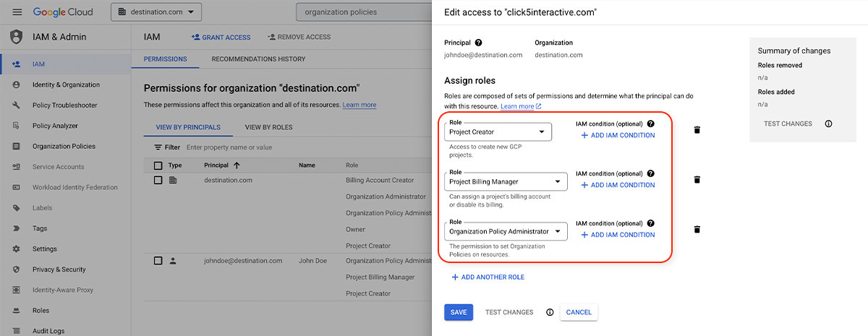The height and width of the screenshot is (336, 868).
Task: Click the Identity-Aware Proxy icon
Action: tap(17, 290)
